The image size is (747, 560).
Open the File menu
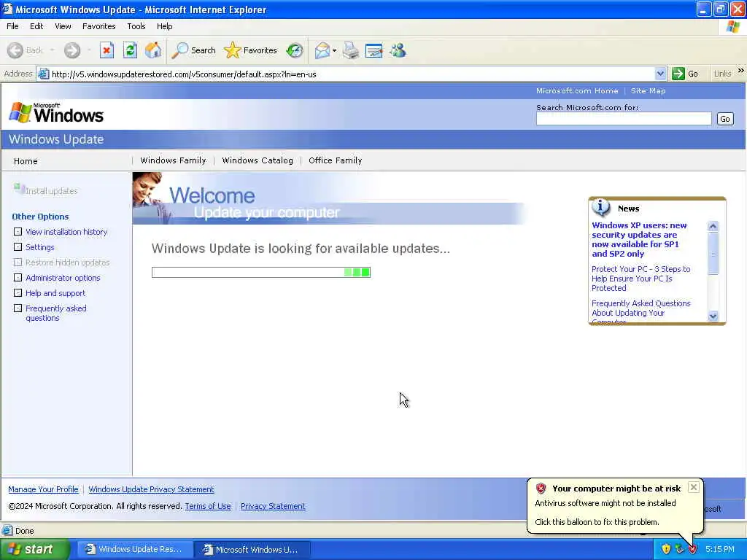tap(12, 26)
